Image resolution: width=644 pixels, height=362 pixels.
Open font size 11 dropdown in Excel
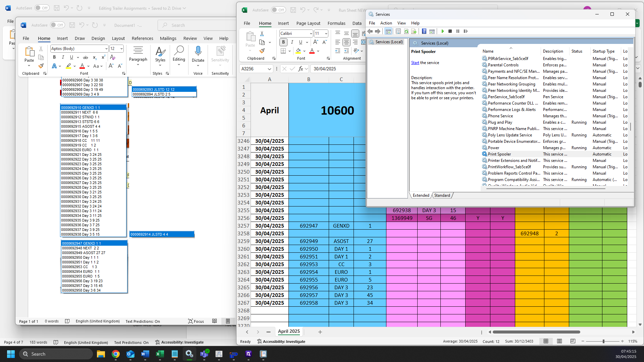[x=326, y=34]
